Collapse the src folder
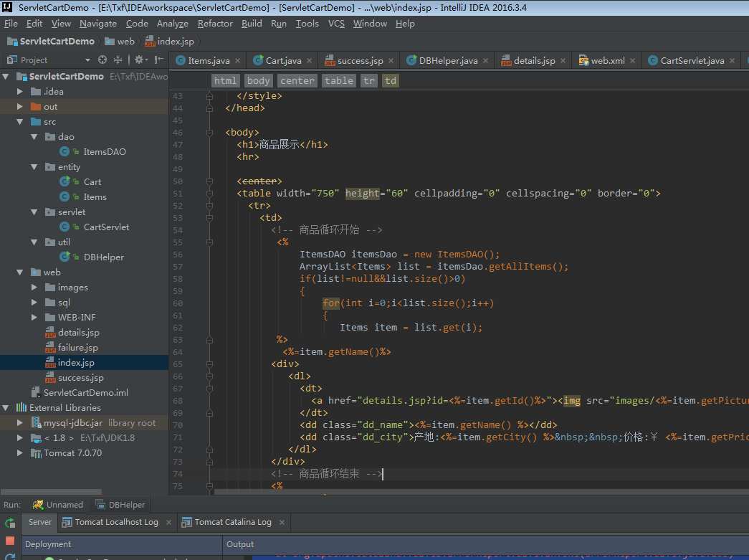The width and height of the screenshot is (749, 560). [19, 122]
